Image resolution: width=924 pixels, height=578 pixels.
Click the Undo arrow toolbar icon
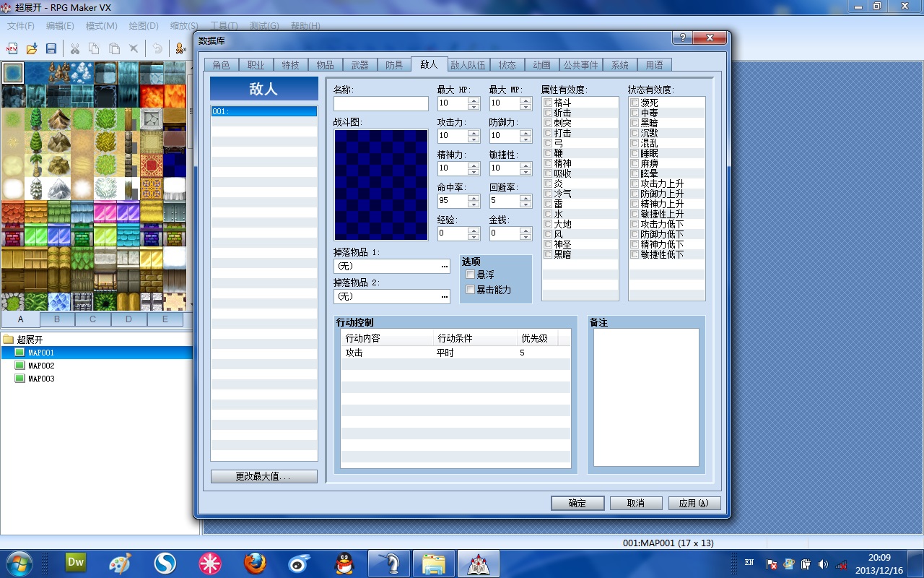click(157, 48)
